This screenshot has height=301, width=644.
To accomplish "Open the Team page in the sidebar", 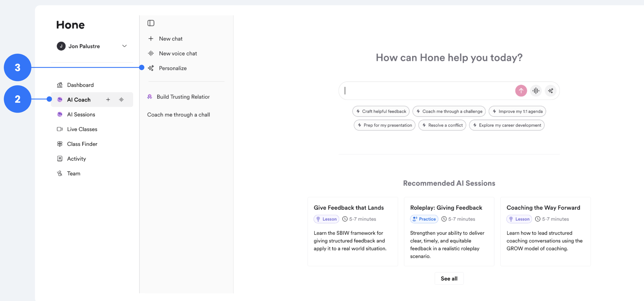I will click(74, 173).
